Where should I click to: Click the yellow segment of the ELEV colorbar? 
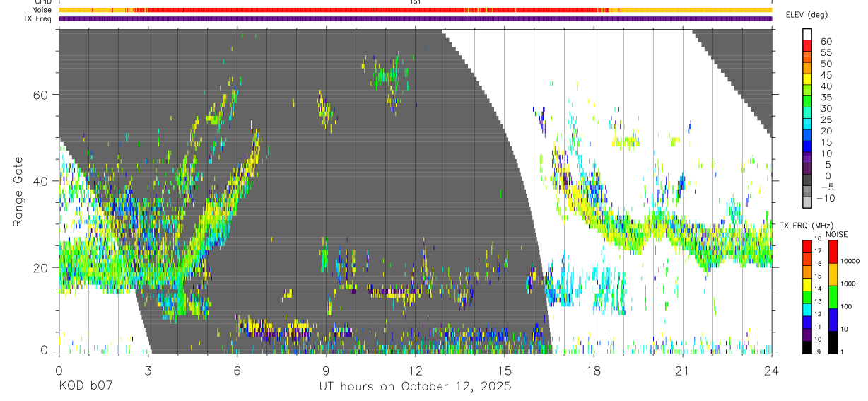coord(807,79)
